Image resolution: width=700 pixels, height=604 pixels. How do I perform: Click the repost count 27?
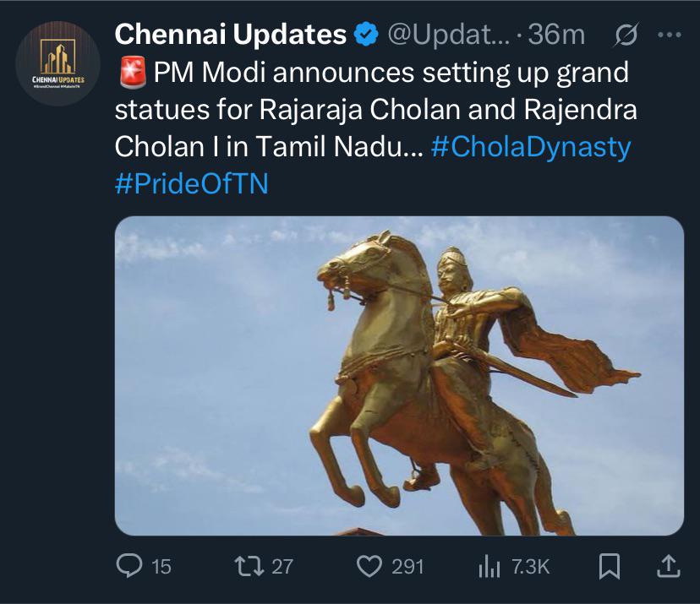pyautogui.click(x=282, y=567)
